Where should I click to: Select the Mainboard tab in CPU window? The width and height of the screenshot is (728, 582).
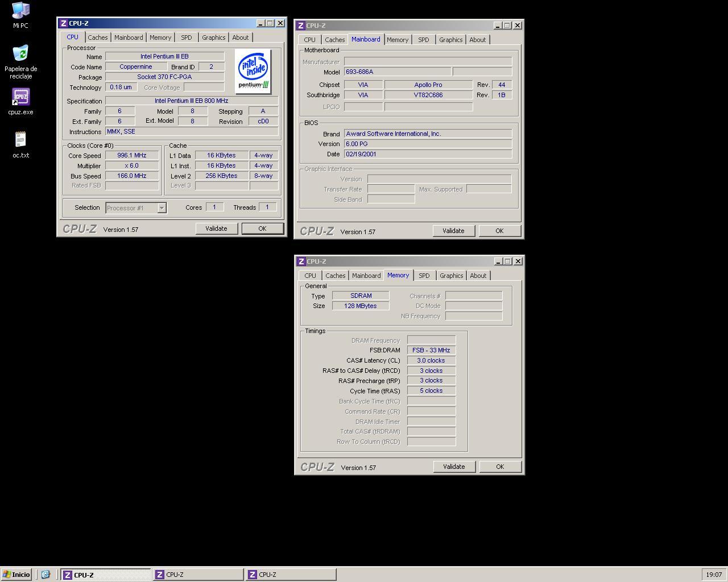(129, 38)
